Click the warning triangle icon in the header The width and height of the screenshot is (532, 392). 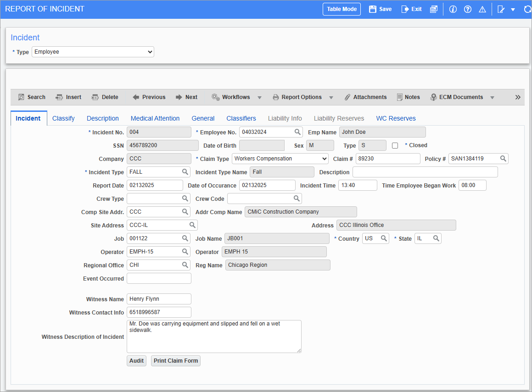point(482,9)
